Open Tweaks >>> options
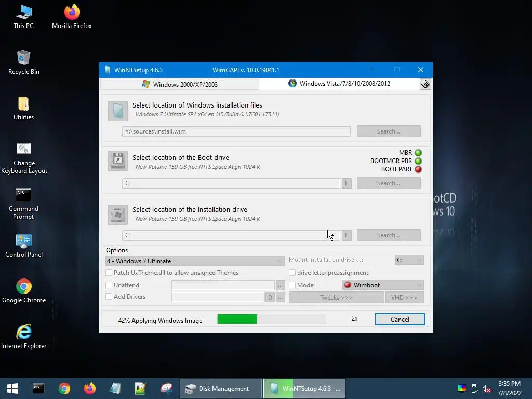Screen dimensions: 532x399 pyautogui.click(x=336, y=298)
